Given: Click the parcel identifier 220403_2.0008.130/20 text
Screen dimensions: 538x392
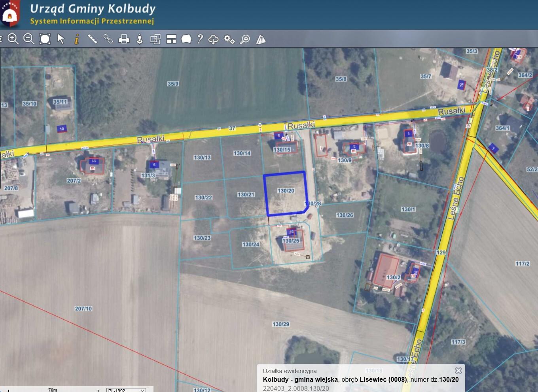Looking at the screenshot, I should tap(296, 388).
